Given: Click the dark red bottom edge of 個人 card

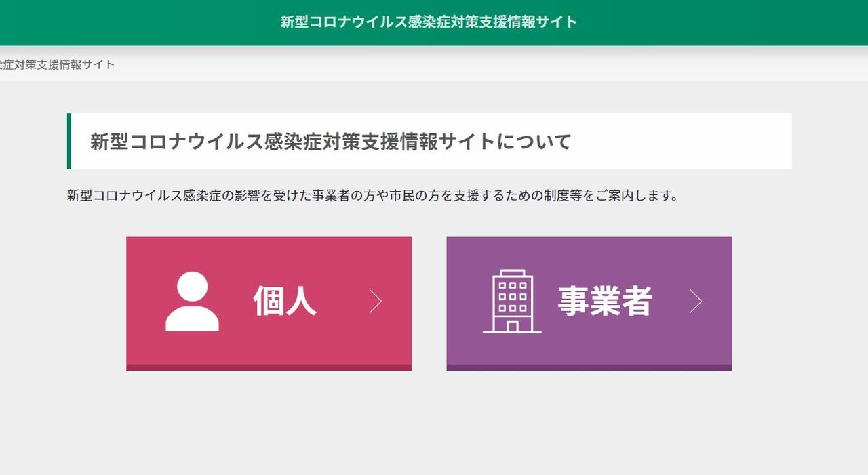Looking at the screenshot, I should [269, 367].
